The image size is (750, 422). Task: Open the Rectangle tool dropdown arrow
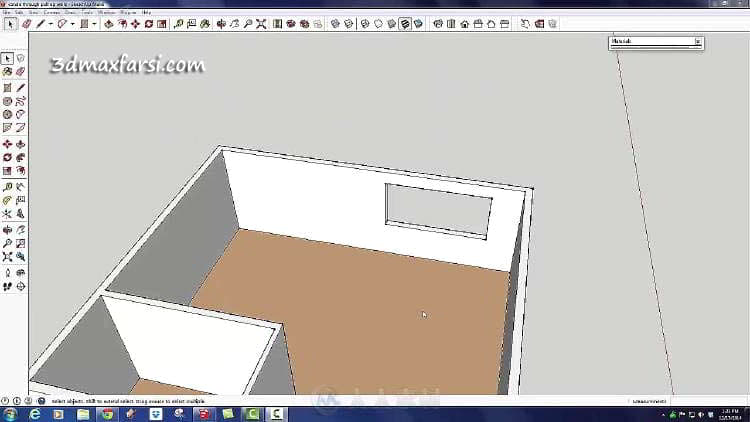click(x=94, y=23)
